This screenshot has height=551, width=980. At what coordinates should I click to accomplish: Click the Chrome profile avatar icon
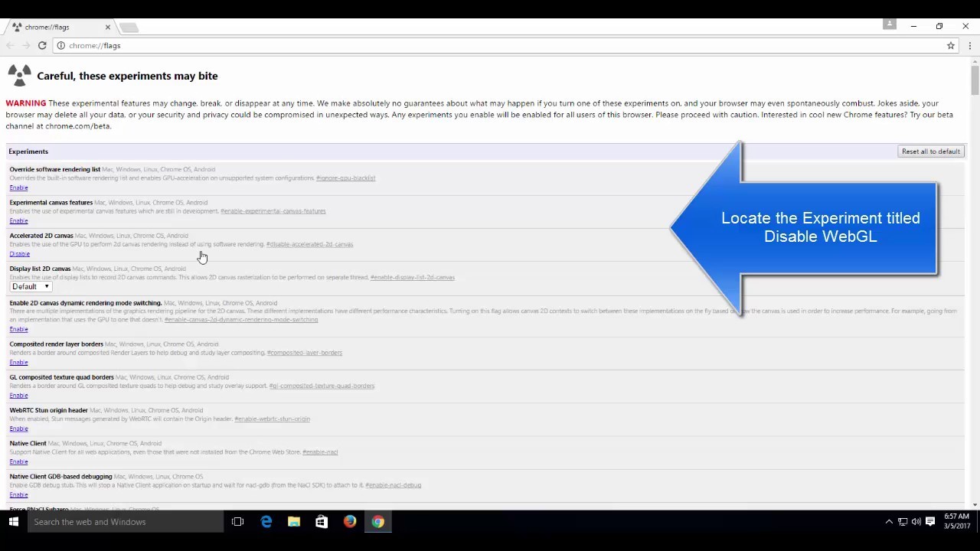coord(889,24)
